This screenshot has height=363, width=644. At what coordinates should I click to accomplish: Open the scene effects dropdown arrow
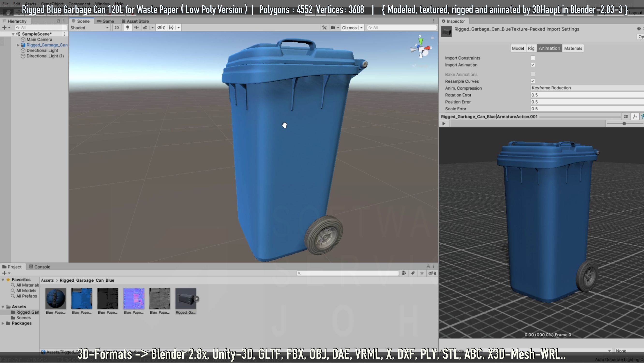[x=152, y=28]
